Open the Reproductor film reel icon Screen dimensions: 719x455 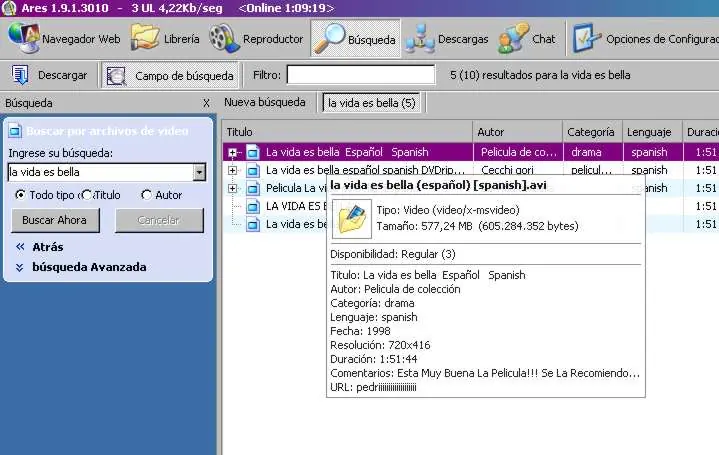[224, 38]
